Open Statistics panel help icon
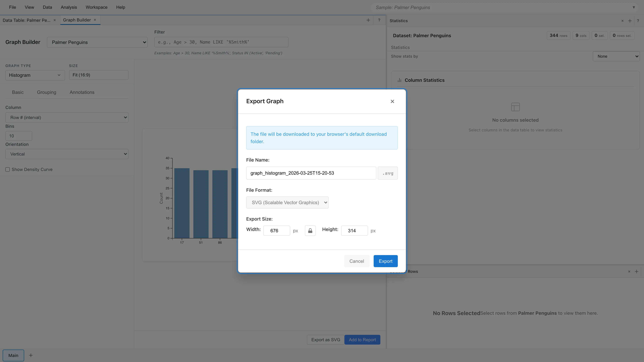The height and width of the screenshot is (362, 644). pyautogui.click(x=638, y=21)
